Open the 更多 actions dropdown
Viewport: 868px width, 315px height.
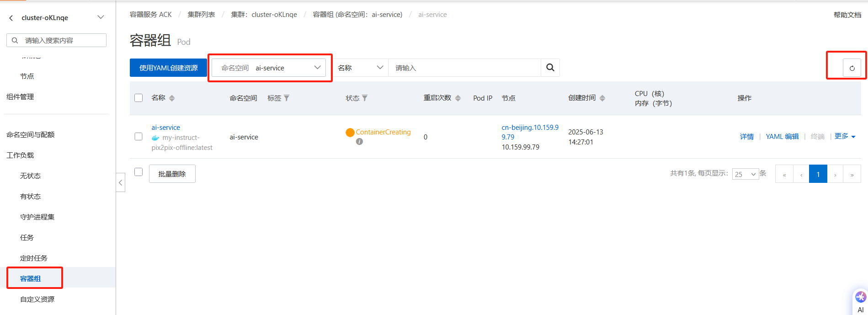point(845,136)
